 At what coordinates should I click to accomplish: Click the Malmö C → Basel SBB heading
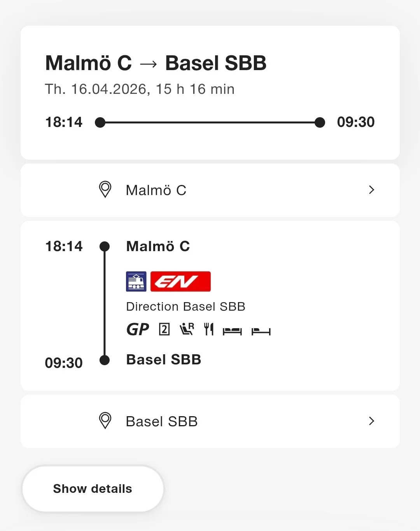tap(156, 63)
